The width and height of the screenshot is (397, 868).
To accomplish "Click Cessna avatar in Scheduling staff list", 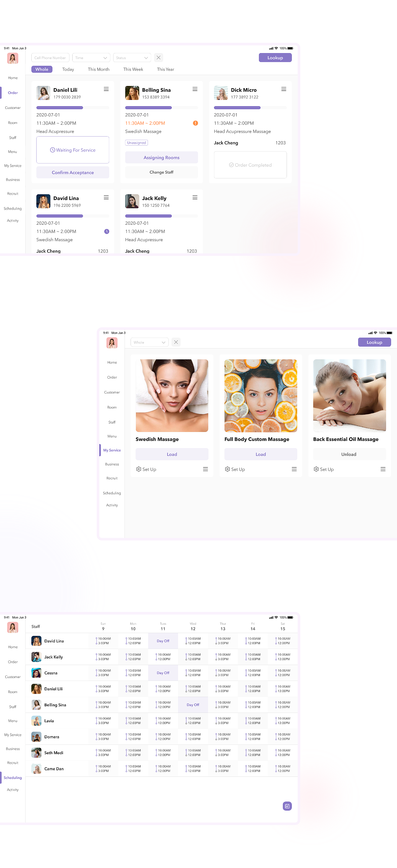I will 36,673.
